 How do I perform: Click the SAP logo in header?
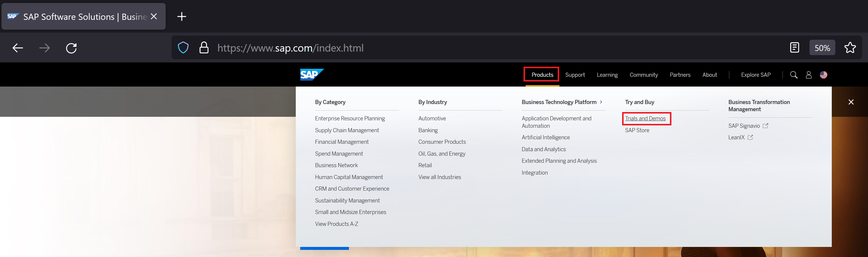311,75
